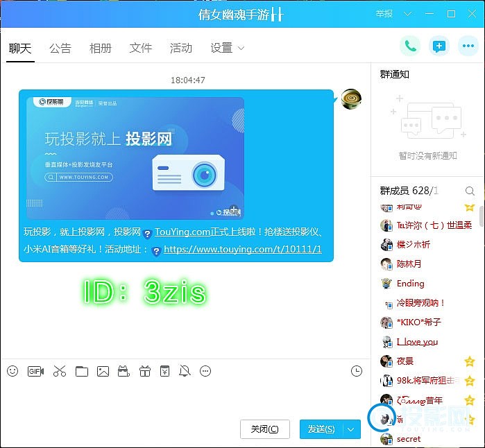
Task: Insert a picture with image icon
Action: [x=103, y=371]
